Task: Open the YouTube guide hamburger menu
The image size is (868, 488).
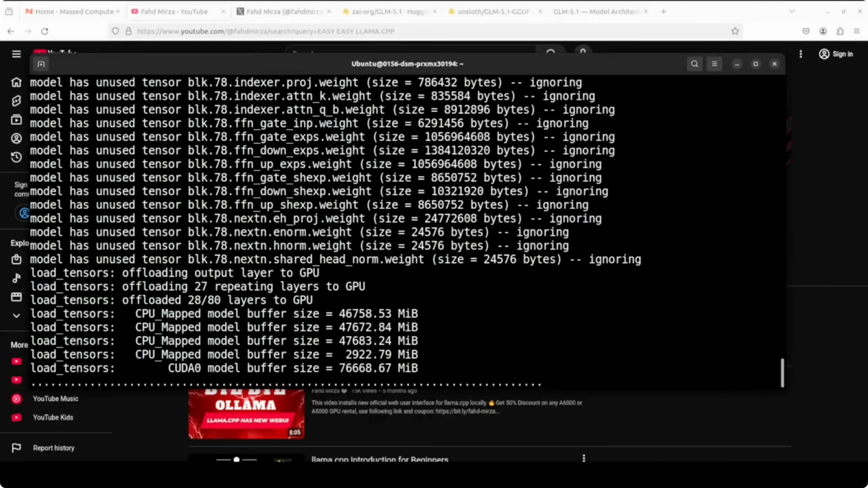Action: pyautogui.click(x=16, y=54)
